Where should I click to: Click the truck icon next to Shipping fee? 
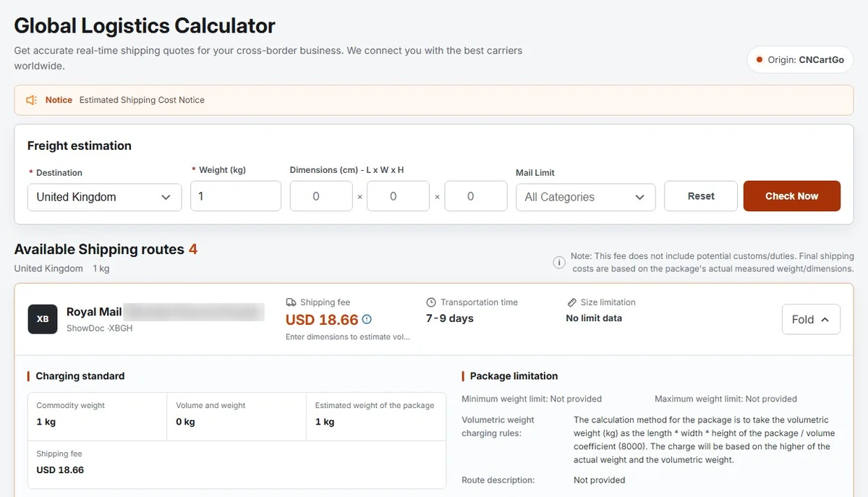tap(291, 302)
